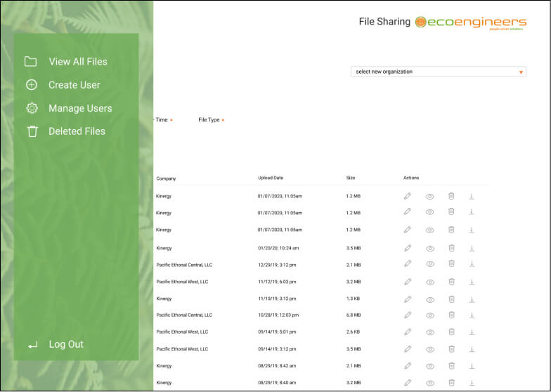The width and height of the screenshot is (551, 392).
Task: Show Deleted Files list
Action: coord(66,131)
